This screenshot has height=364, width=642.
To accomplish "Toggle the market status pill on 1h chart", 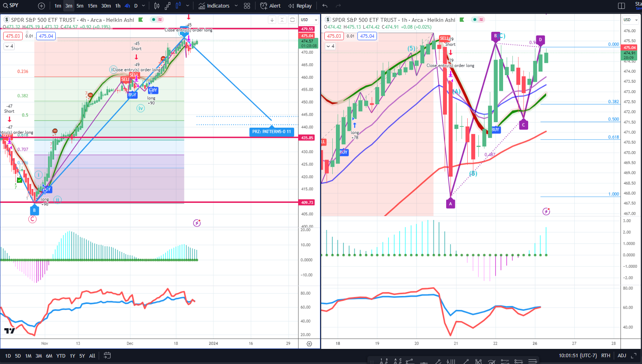I will point(478,19).
